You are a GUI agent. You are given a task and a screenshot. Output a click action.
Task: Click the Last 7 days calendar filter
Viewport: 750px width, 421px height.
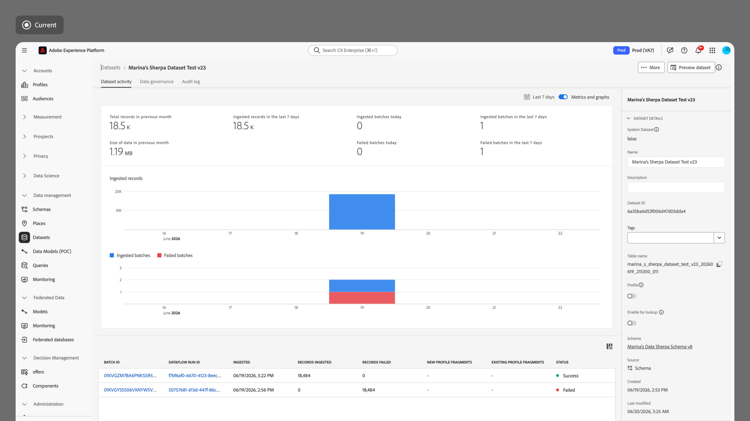tap(539, 97)
